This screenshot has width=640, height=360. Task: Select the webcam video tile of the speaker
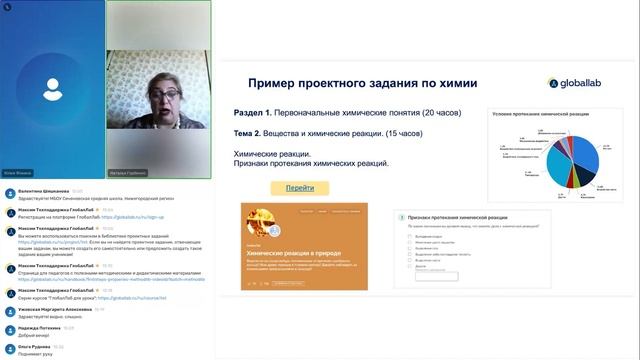click(158, 89)
